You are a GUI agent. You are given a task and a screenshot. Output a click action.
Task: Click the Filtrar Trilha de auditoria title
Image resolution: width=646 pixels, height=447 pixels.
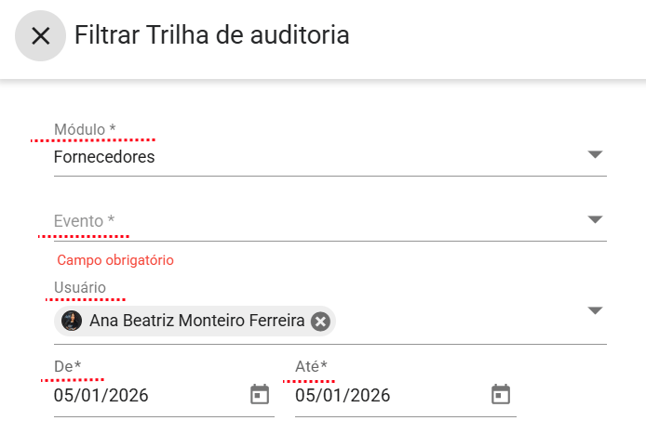coord(212,36)
